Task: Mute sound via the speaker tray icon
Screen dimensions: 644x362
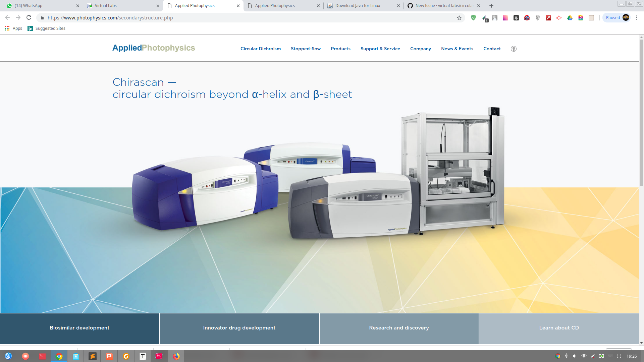Action: point(575,356)
